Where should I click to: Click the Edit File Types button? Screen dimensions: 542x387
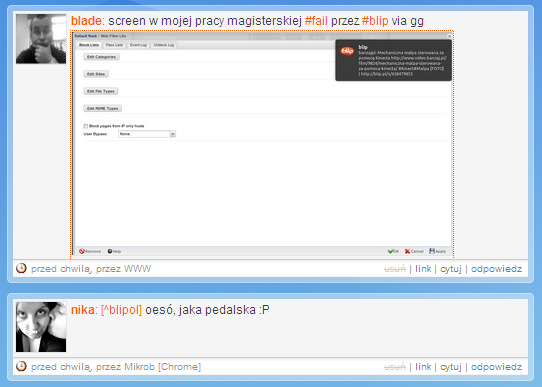[101, 91]
